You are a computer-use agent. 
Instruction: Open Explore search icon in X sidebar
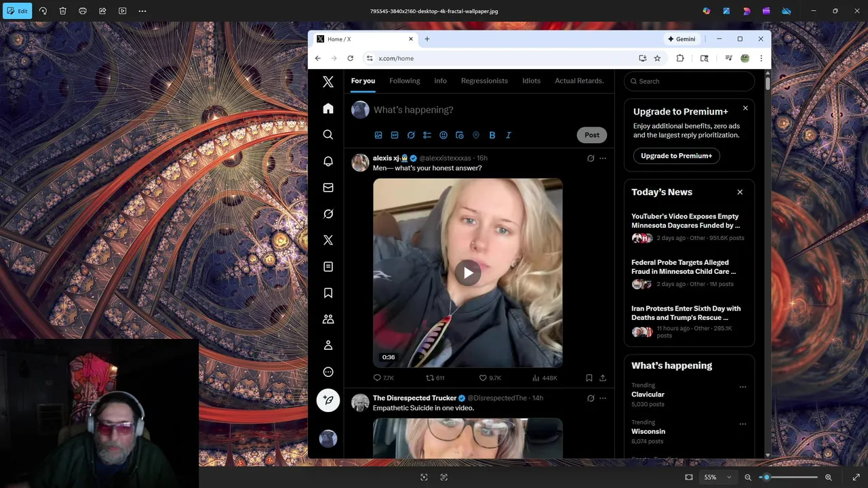pyautogui.click(x=328, y=135)
